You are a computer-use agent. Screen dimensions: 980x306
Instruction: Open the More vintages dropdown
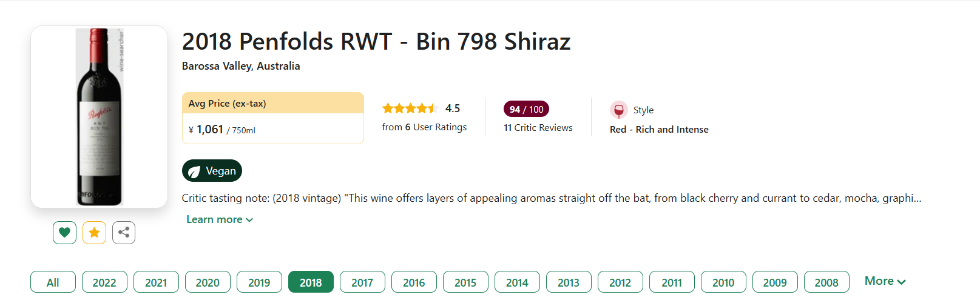[x=885, y=281]
